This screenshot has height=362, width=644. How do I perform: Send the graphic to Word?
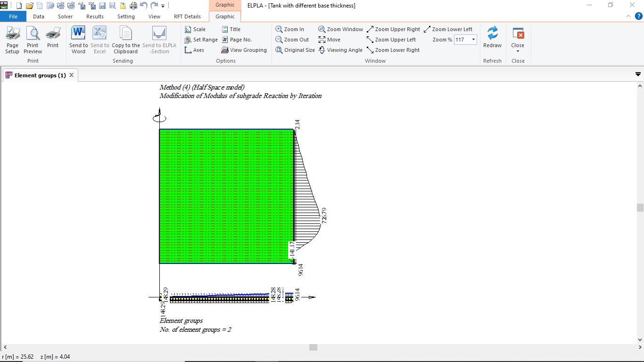tap(78, 40)
